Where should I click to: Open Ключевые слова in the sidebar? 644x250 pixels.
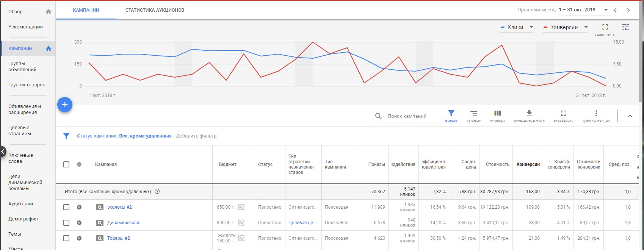20,158
